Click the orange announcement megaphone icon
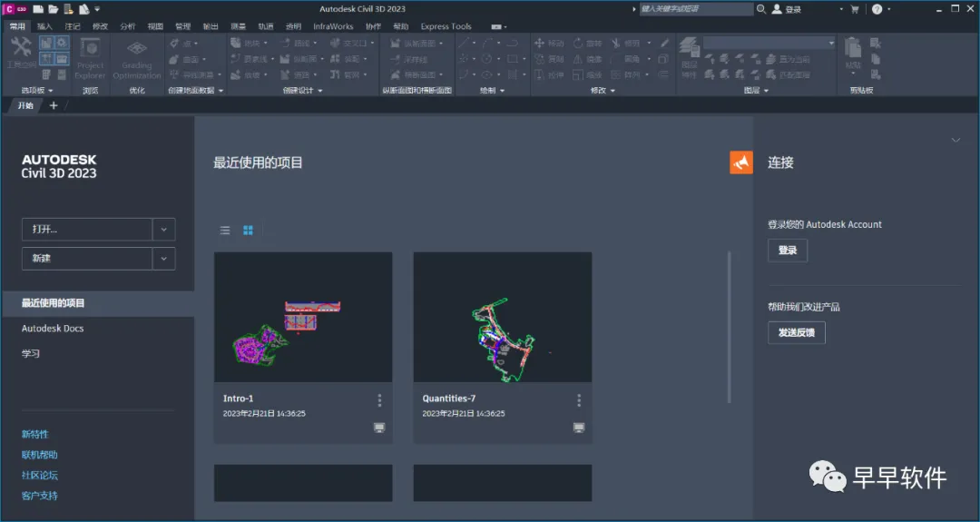 coord(741,163)
